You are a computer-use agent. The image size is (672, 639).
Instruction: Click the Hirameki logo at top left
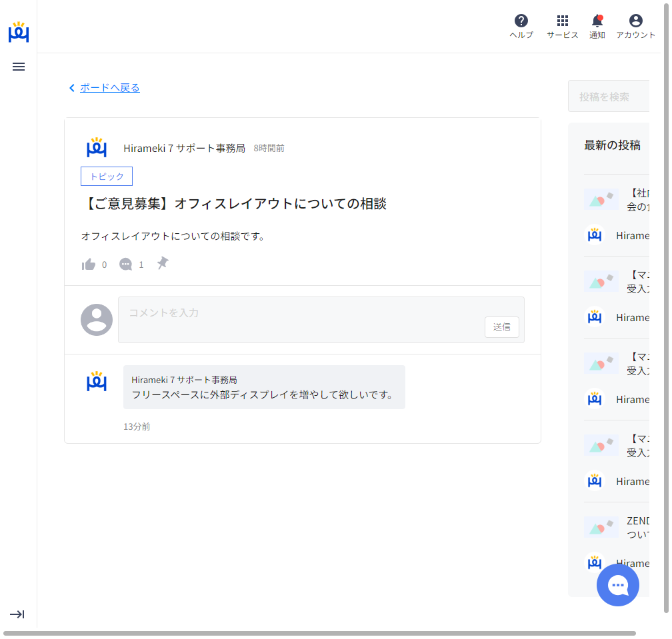19,32
